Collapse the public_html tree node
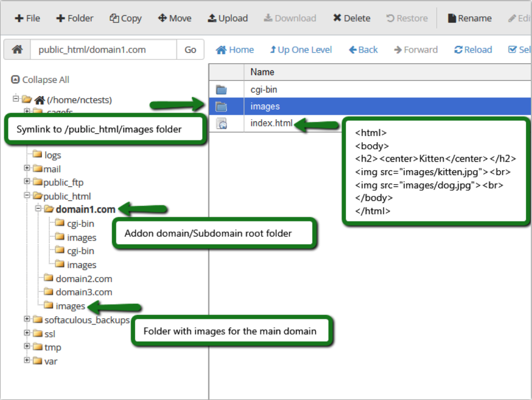The image size is (532, 400). pyautogui.click(x=27, y=195)
